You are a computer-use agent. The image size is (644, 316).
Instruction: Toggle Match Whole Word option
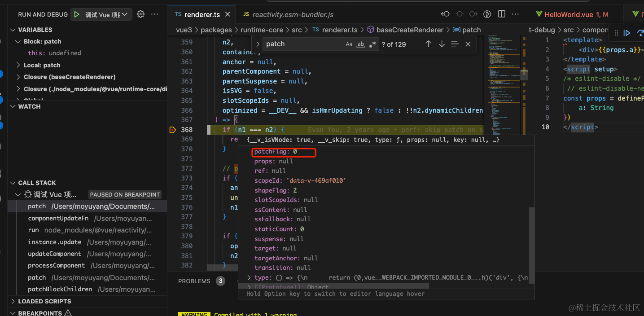pos(361,44)
